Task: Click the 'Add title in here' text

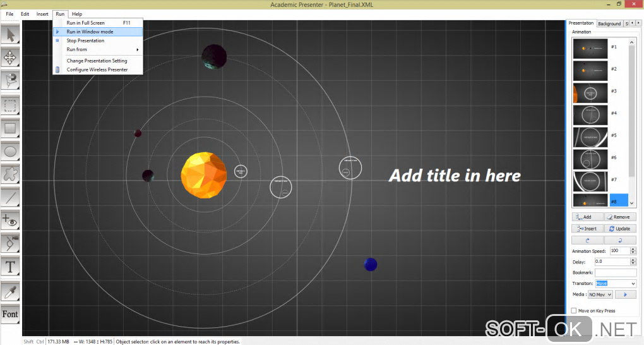Action: point(455,176)
